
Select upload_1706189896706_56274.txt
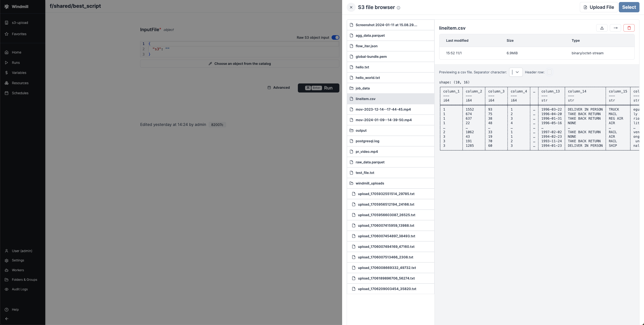pyautogui.click(x=390, y=278)
